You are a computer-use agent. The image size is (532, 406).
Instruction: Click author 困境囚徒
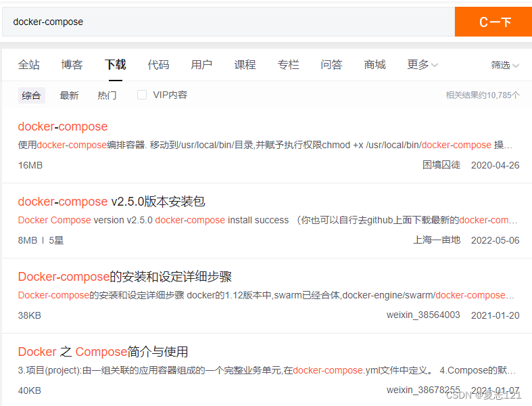tap(441, 165)
